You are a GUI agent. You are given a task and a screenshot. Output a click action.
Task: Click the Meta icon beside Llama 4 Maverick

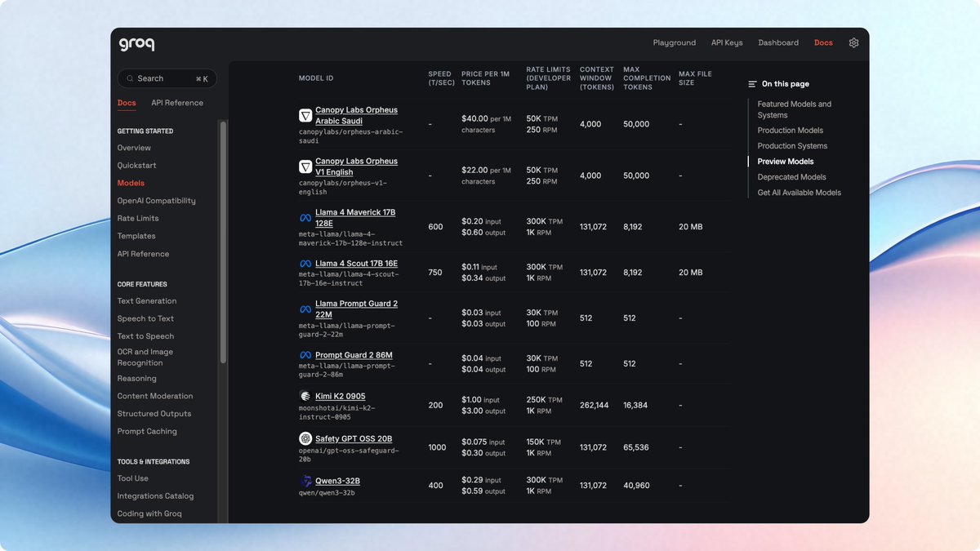tap(305, 218)
